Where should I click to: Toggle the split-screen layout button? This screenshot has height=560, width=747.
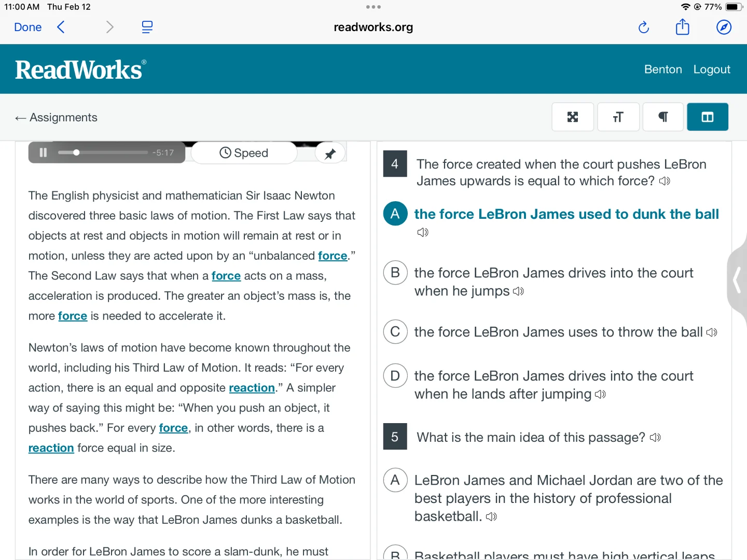[707, 117]
